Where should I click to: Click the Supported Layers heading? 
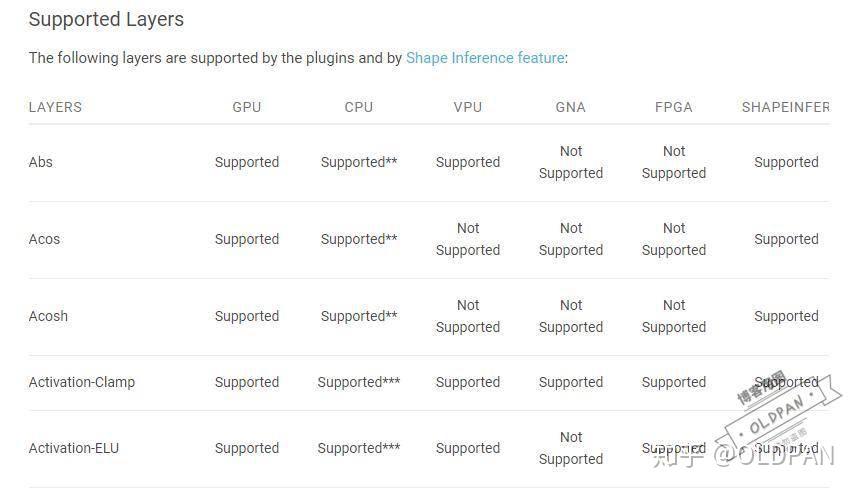[x=106, y=19]
